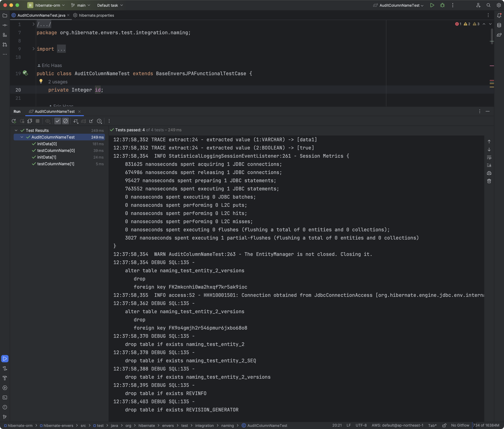Rerun the tests in Run toolbar
Screen dimensions: 504x429
click(x=14, y=121)
